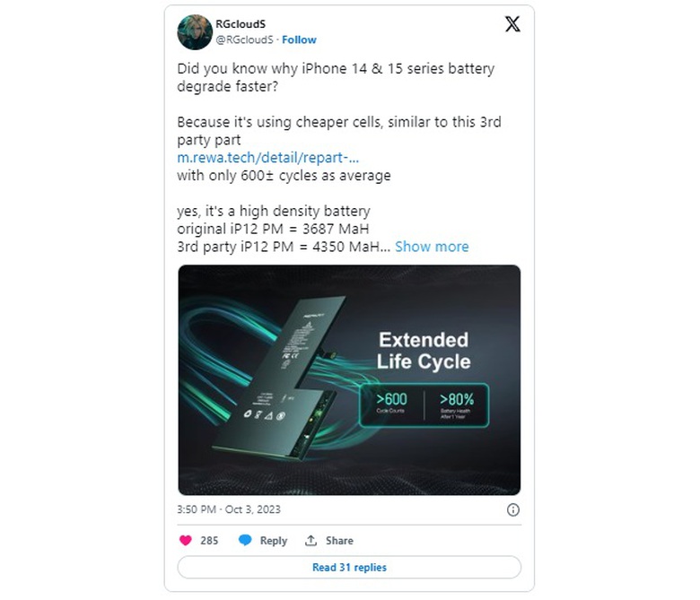Click the blue reply bubble icon
Image resolution: width=700 pixels, height=600 pixels.
[245, 540]
